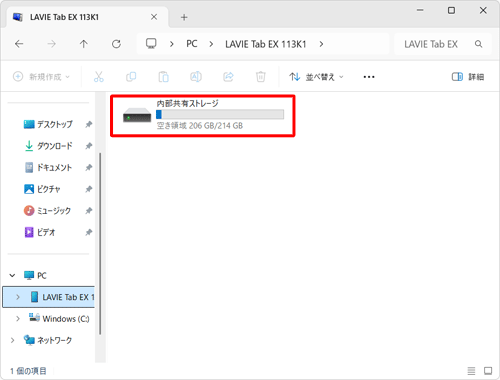Click the monitor icon in address bar
Image resolution: width=500 pixels, height=380 pixels.
click(151, 44)
